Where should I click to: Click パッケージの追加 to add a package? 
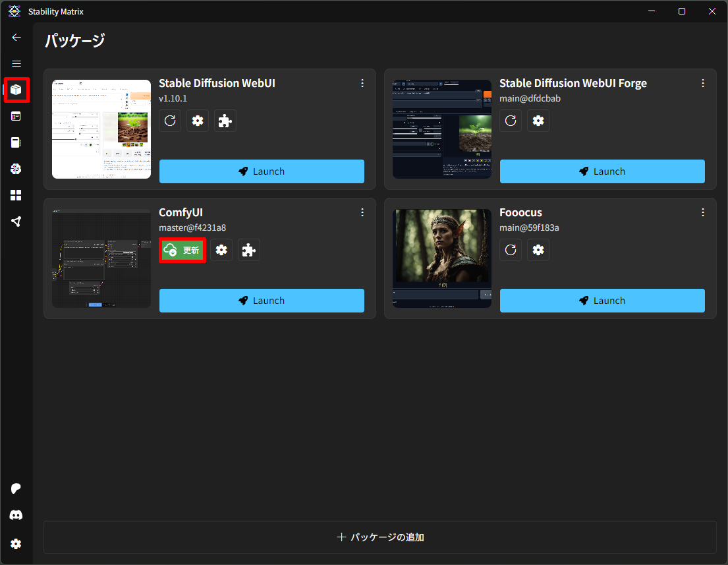(x=379, y=537)
